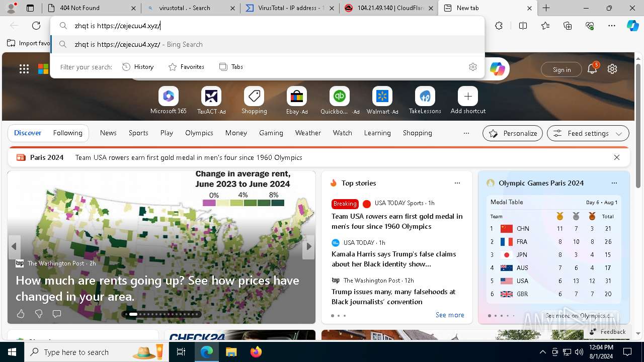Open Kamala Harris story headline
644x362 pixels.
coord(394,259)
